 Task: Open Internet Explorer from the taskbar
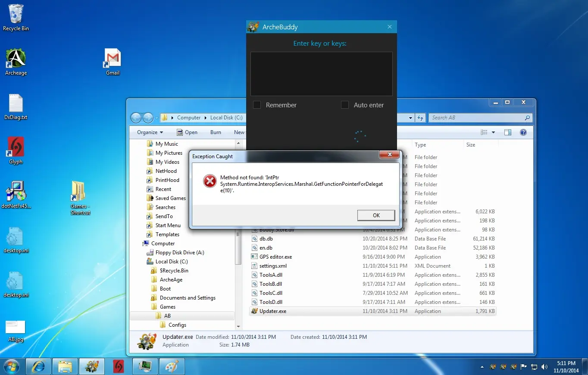[38, 366]
